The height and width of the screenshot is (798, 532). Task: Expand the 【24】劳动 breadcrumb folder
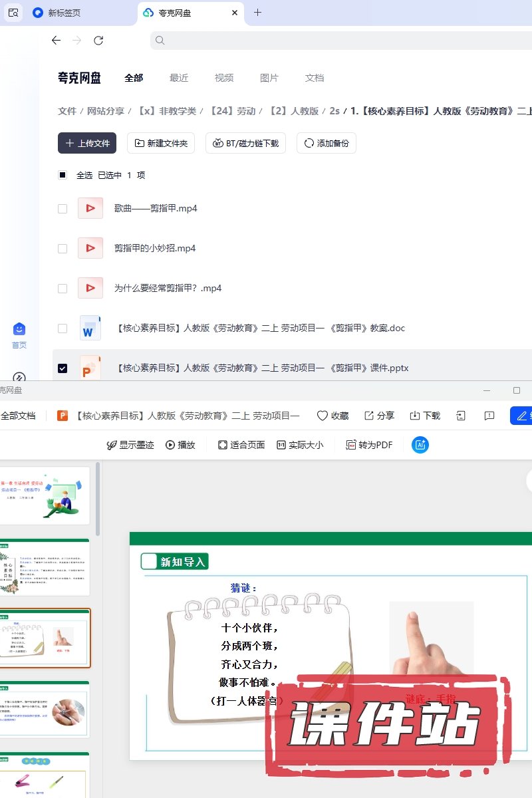point(233,111)
